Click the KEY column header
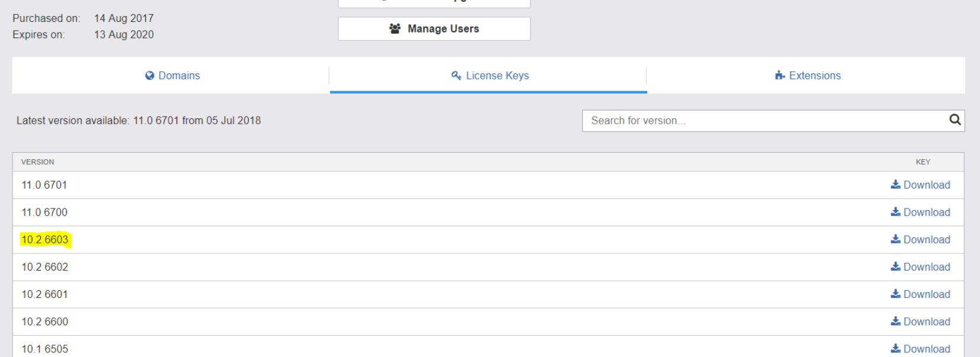The height and width of the screenshot is (357, 980). [923, 162]
